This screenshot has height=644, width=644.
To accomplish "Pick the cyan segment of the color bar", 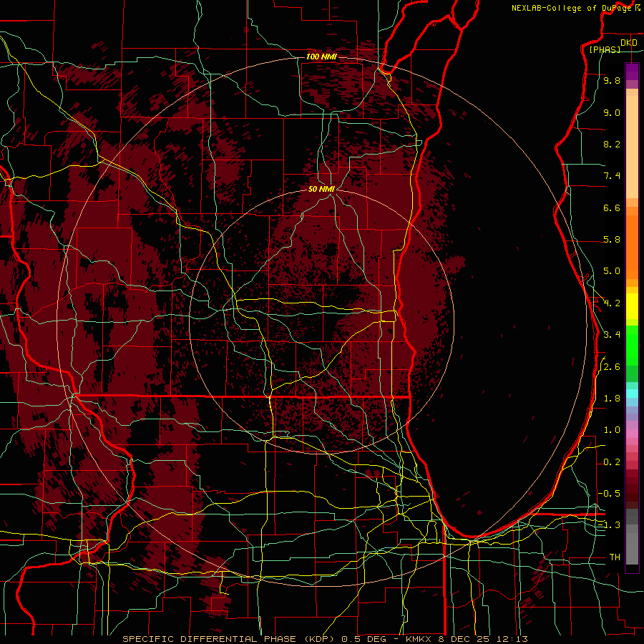I will pos(632,393).
